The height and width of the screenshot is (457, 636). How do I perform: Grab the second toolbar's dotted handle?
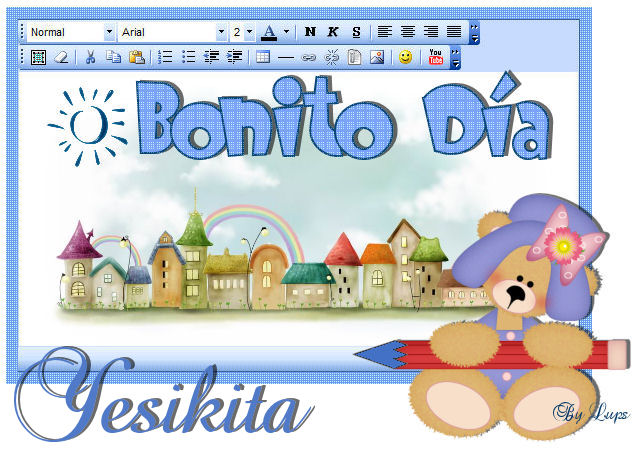(x=22, y=57)
